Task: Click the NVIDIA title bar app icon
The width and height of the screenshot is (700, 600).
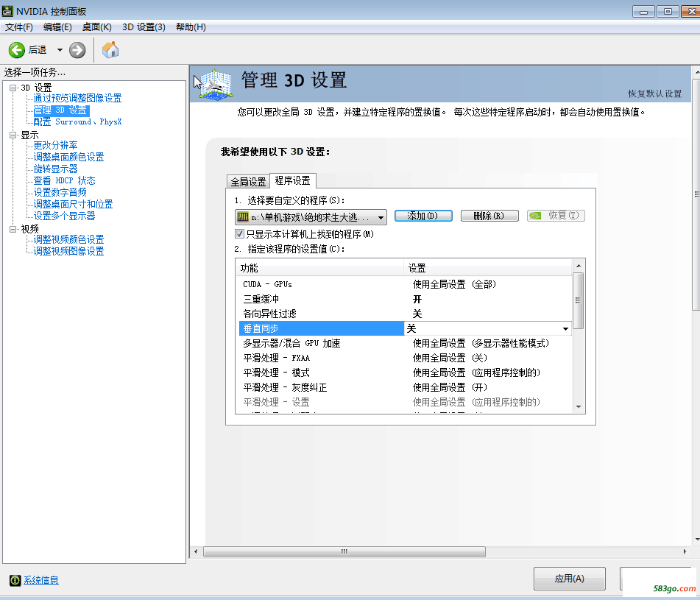Action: [x=7, y=11]
